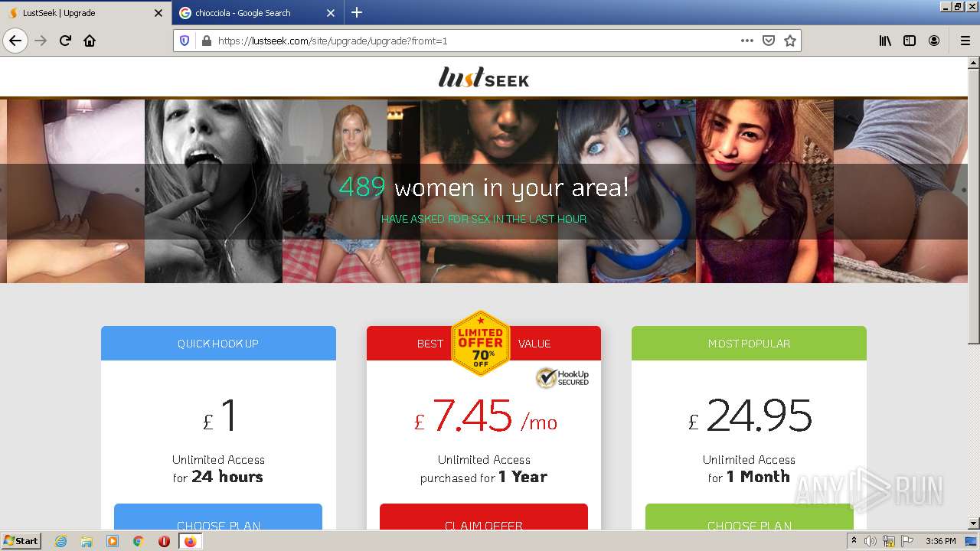Switch to LustSeek Upgrade tab

[x=86, y=13]
